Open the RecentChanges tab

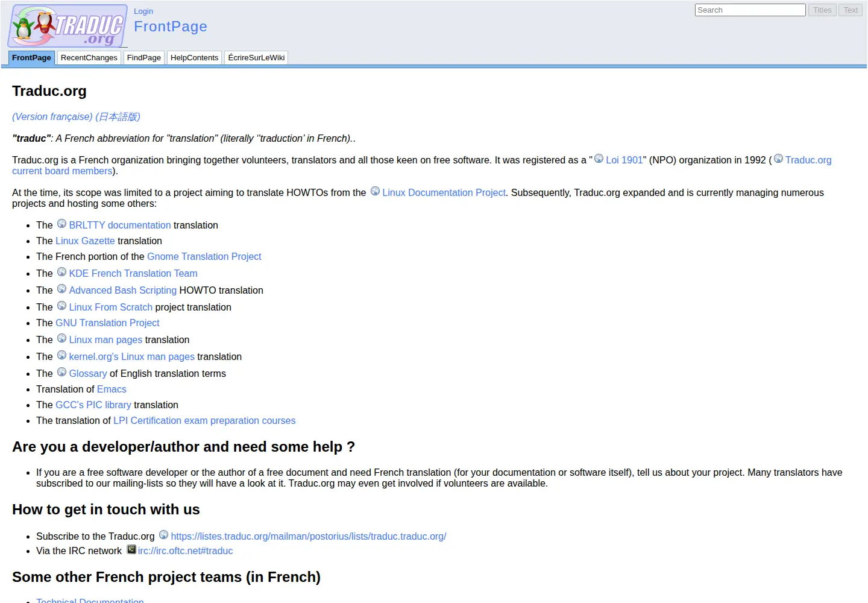[x=89, y=58]
